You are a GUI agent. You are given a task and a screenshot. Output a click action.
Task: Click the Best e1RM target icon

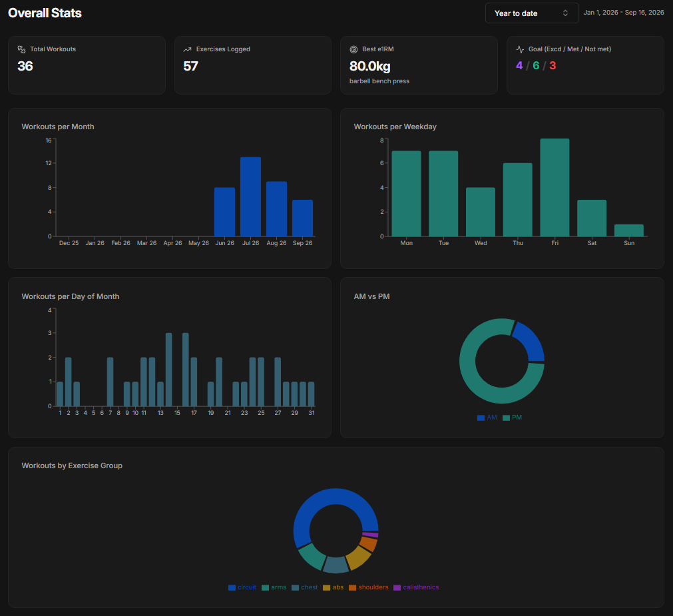click(353, 49)
